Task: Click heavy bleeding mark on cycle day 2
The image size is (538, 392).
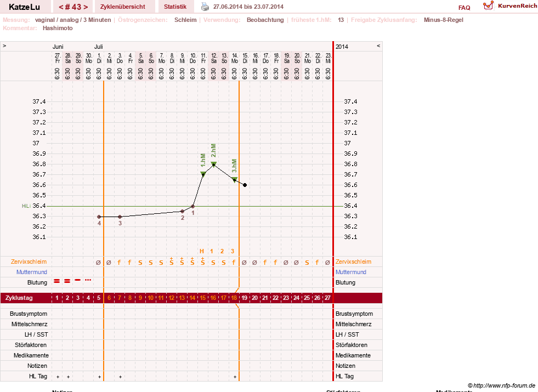Action: [67, 281]
